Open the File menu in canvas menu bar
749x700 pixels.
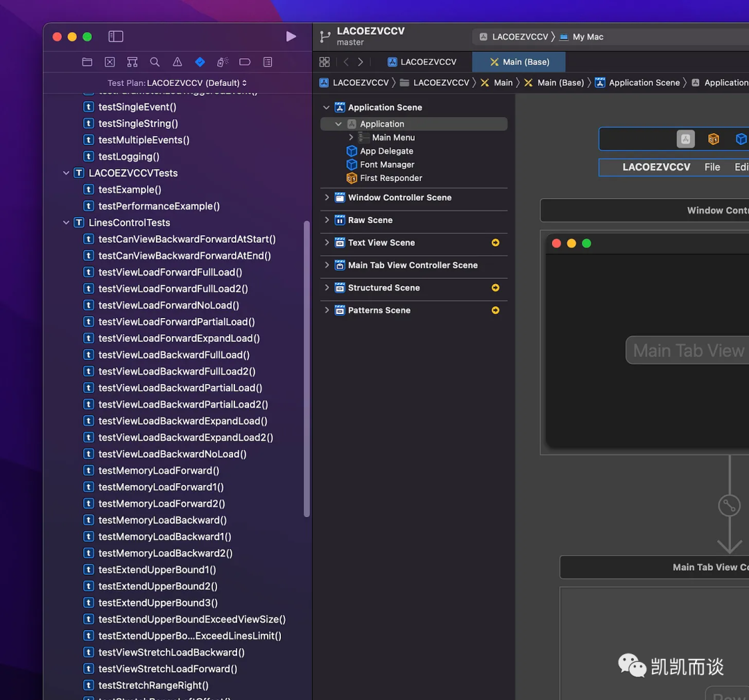click(712, 167)
